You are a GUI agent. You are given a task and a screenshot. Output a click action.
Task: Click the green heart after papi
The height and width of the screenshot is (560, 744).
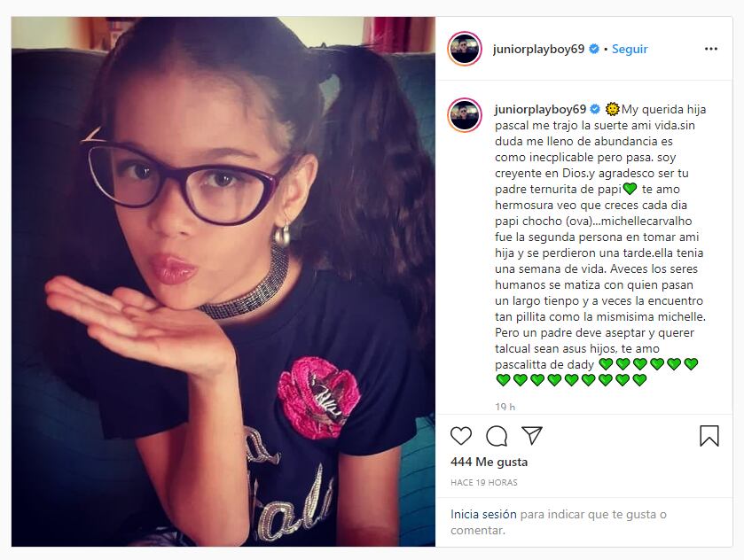click(630, 189)
